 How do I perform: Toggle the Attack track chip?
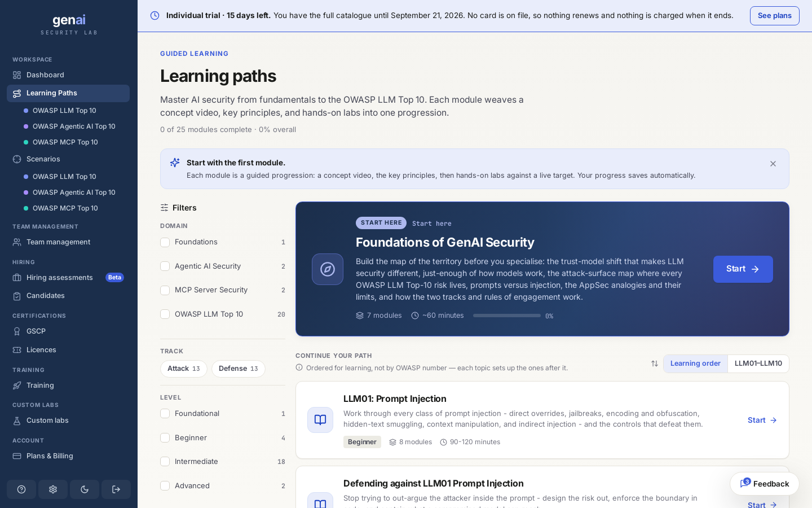184,369
